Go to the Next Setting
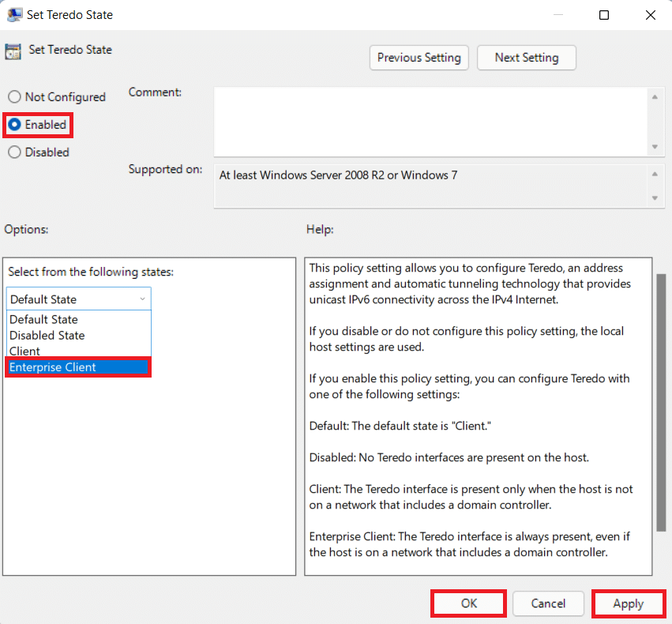 (x=526, y=58)
